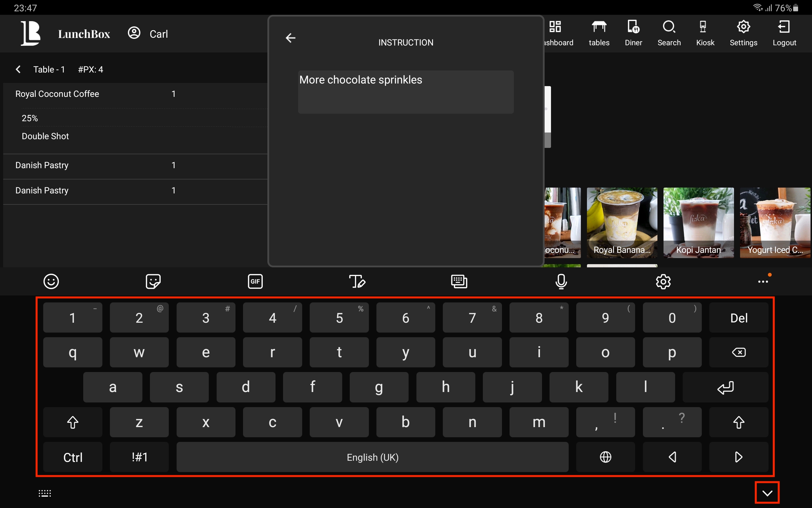Tap the voice input microphone icon
The image size is (812, 508).
tap(561, 281)
